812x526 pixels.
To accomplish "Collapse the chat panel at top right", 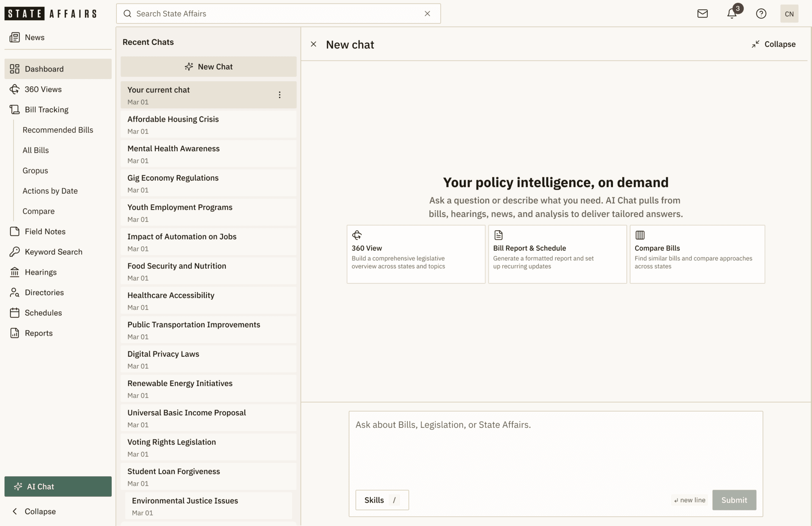I will [774, 44].
